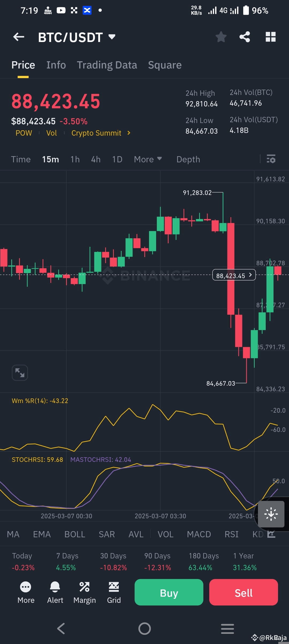
Task: Tap Android home navigation button
Action: [x=144, y=628]
